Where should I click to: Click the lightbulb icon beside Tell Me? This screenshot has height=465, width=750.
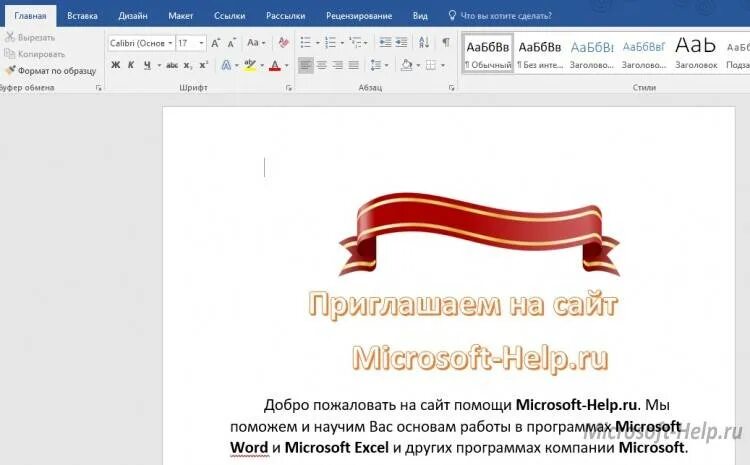tap(452, 15)
